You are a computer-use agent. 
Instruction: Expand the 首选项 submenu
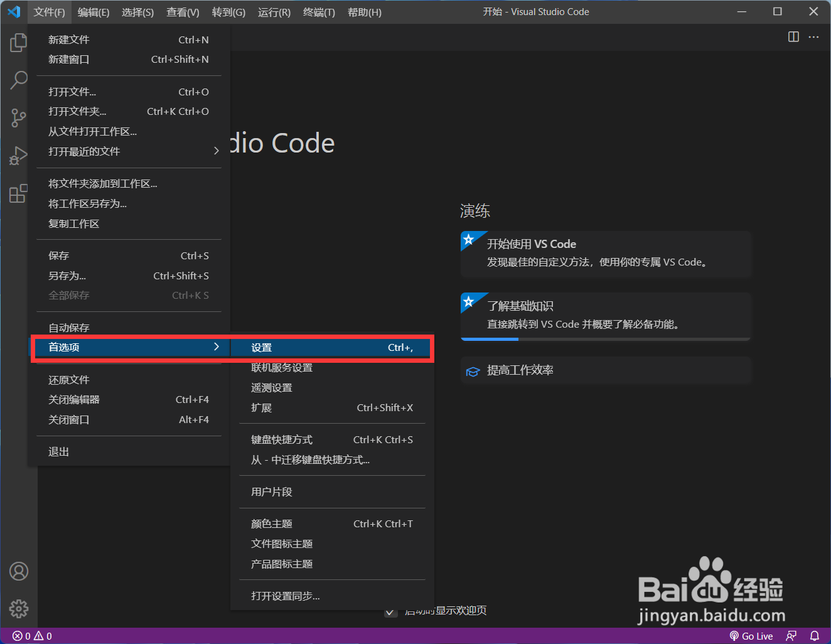pos(129,347)
